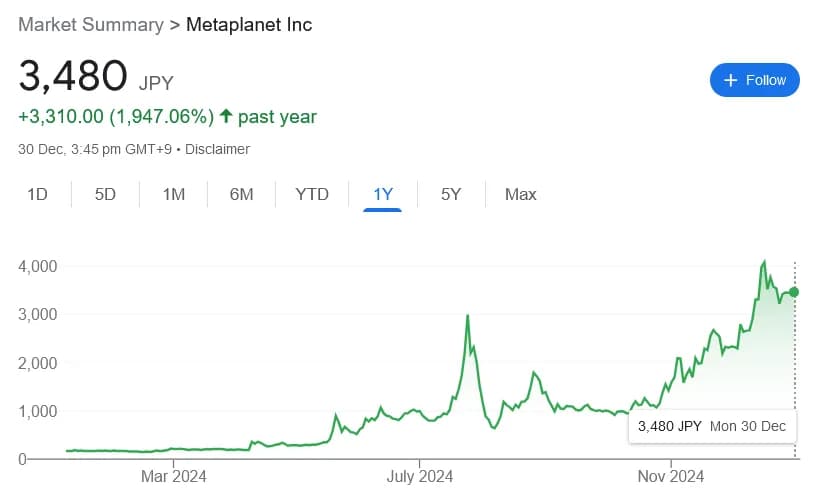
Task: Click the green end-point dot on chart
Action: (x=794, y=292)
